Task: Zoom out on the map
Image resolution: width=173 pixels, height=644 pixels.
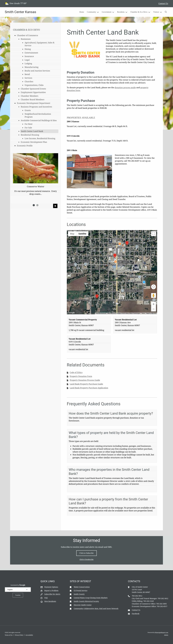Action: tap(154, 309)
